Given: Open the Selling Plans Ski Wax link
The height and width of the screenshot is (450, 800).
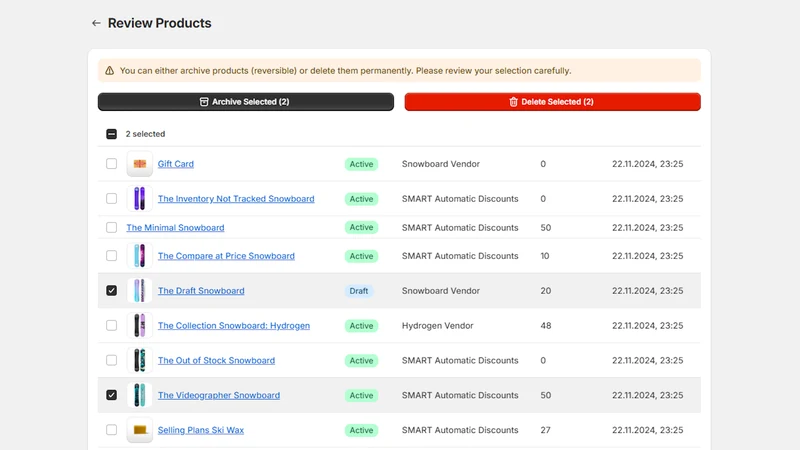Looking at the screenshot, I should [201, 430].
